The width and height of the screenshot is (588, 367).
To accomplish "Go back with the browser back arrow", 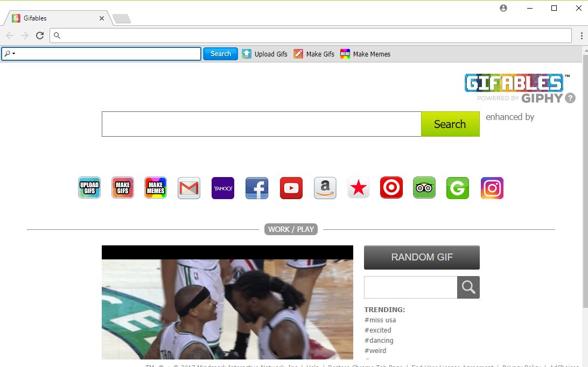I will [10, 35].
